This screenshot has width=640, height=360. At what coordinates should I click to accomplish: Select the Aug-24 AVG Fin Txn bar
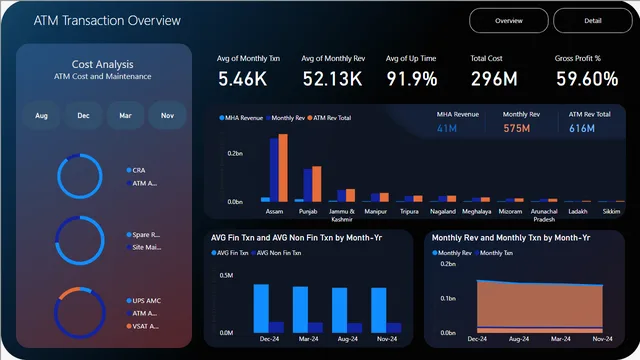[x=340, y=310]
